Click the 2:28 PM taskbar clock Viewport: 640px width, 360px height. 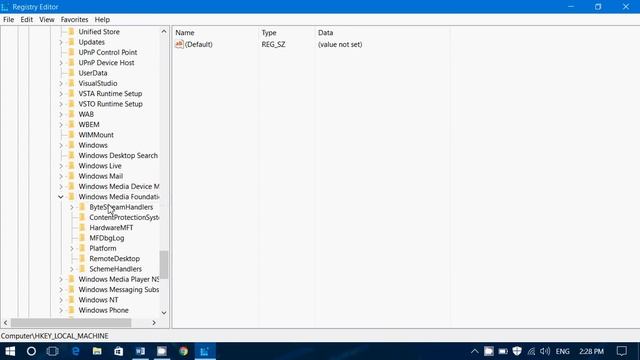coord(591,351)
